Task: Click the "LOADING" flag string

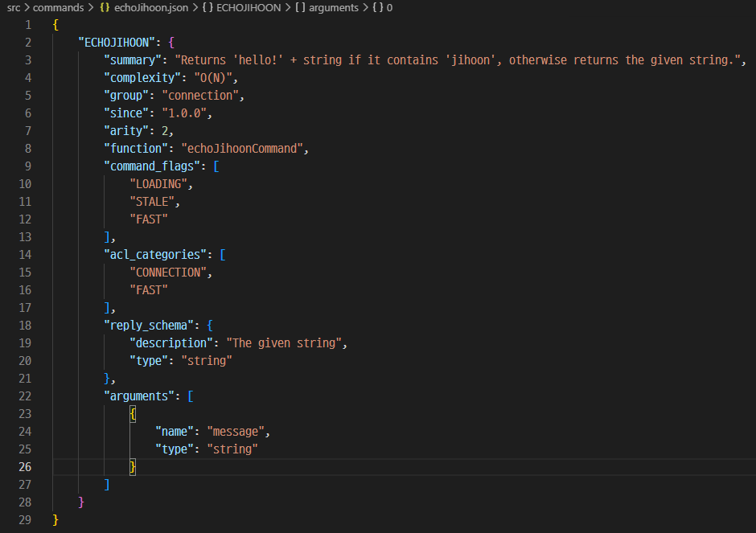Action: click(158, 184)
